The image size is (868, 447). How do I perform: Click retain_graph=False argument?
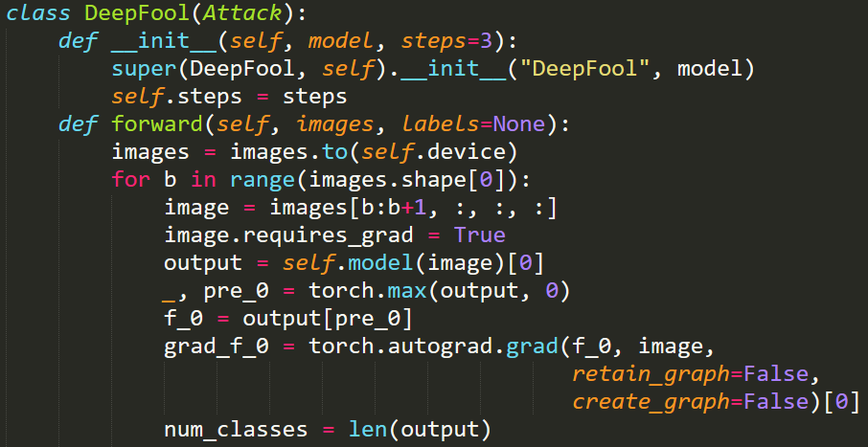[690, 374]
